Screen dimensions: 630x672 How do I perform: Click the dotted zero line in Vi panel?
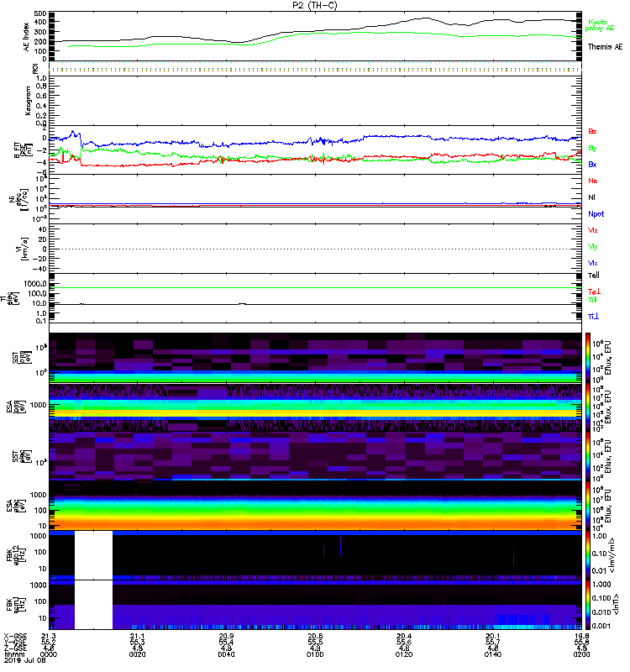click(x=315, y=249)
